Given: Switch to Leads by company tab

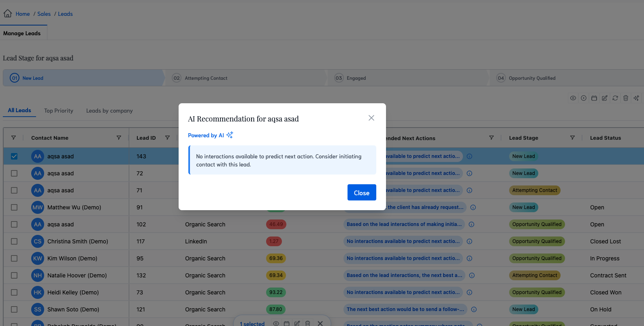Looking at the screenshot, I should coord(109,111).
